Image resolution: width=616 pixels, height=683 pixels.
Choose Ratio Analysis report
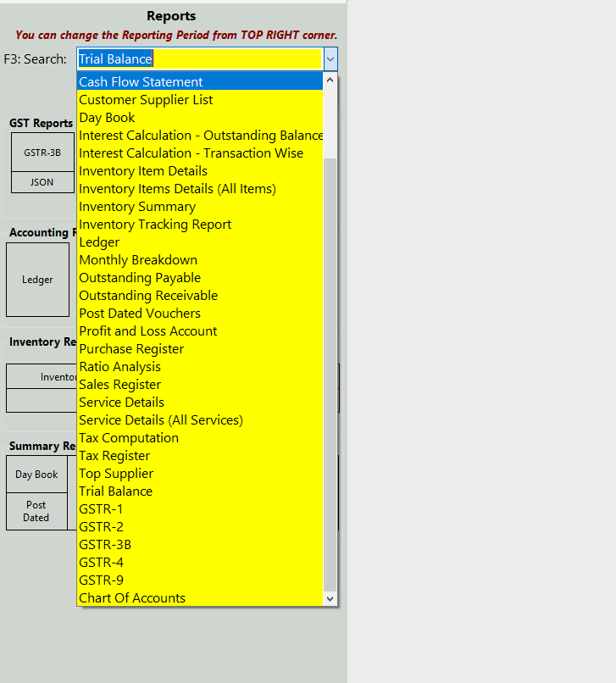pos(200,367)
